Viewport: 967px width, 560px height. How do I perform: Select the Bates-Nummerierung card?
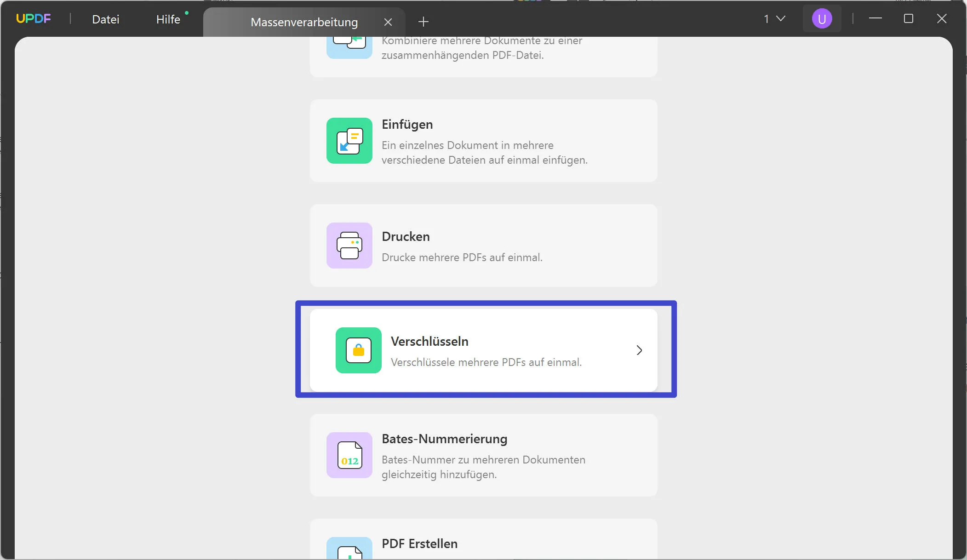point(483,456)
